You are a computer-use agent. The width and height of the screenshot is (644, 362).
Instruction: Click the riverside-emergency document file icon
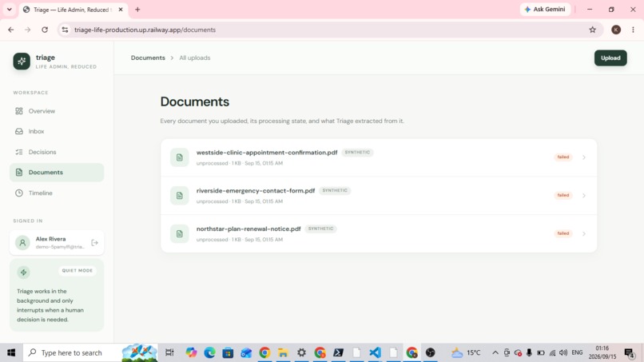(x=180, y=196)
